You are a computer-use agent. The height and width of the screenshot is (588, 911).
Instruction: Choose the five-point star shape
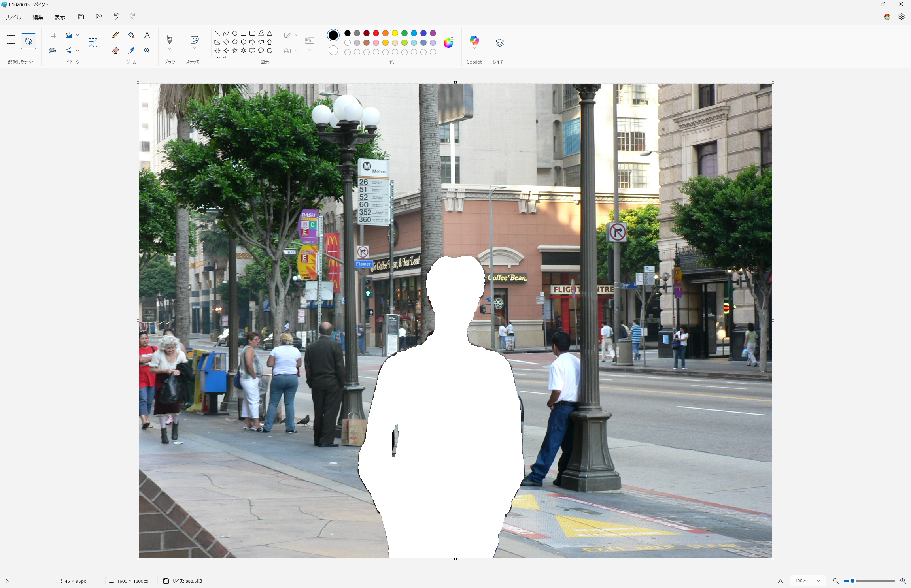click(235, 51)
